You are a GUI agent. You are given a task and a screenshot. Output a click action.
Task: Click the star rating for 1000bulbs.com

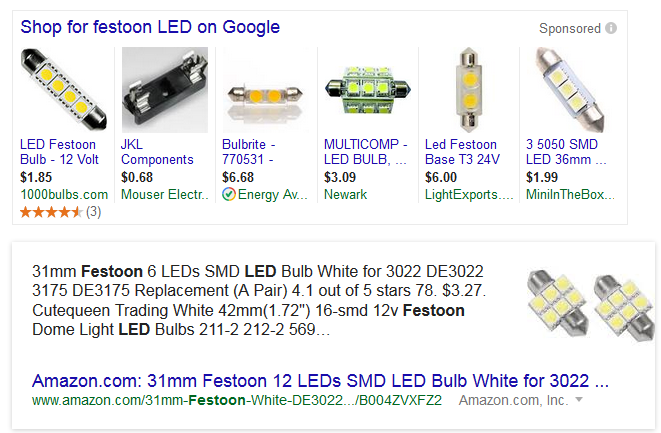click(x=51, y=212)
